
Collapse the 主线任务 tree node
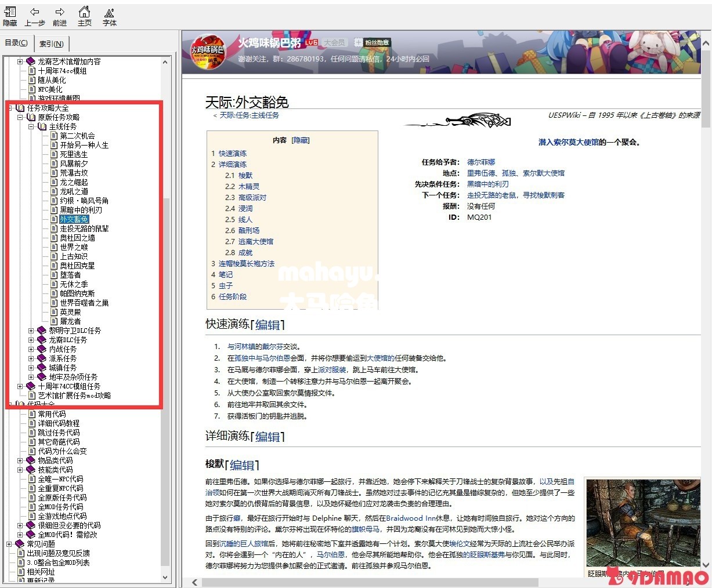pos(31,126)
